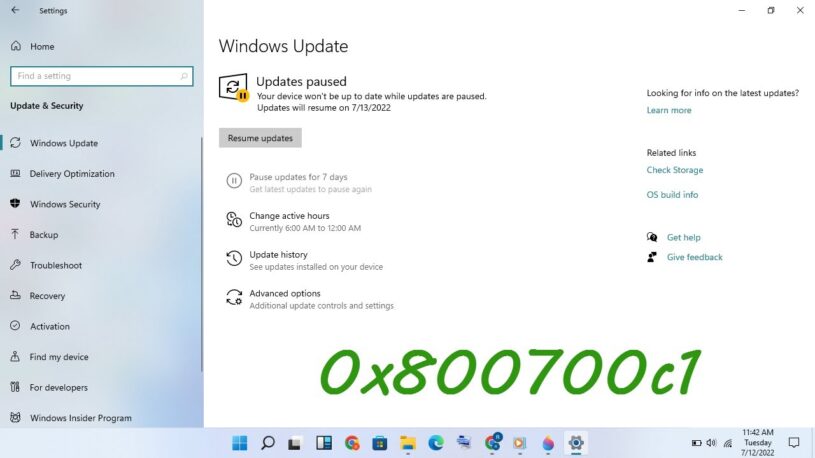Click the Get help link
Image resolution: width=815 pixels, height=458 pixels.
click(683, 237)
